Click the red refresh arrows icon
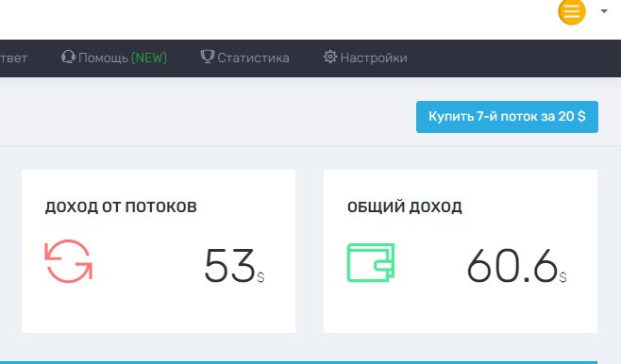The image size is (621, 364). coord(69,261)
